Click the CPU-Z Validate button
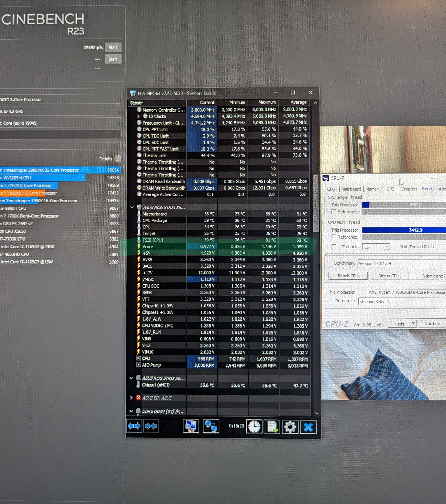Image resolution: width=446 pixels, height=504 pixels. click(432, 324)
